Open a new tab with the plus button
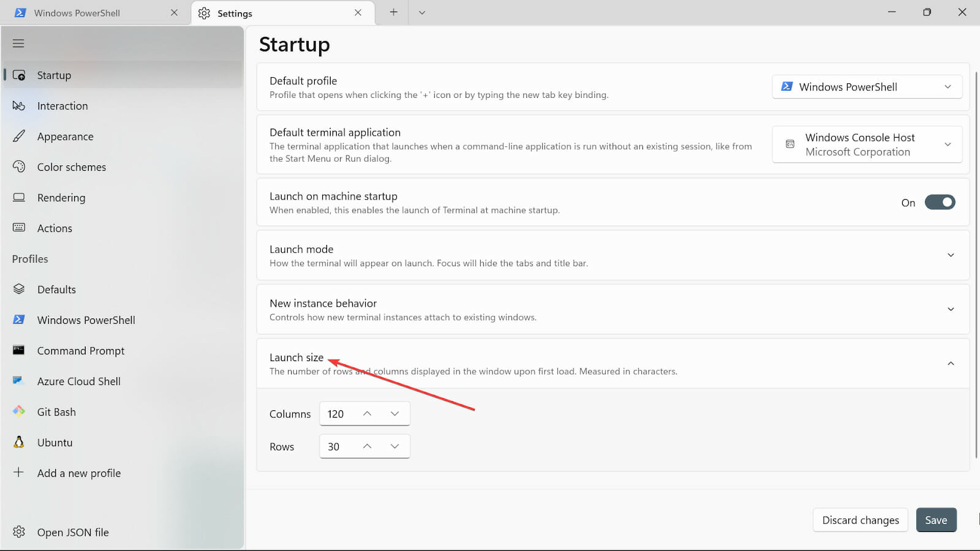The image size is (980, 551). click(394, 12)
